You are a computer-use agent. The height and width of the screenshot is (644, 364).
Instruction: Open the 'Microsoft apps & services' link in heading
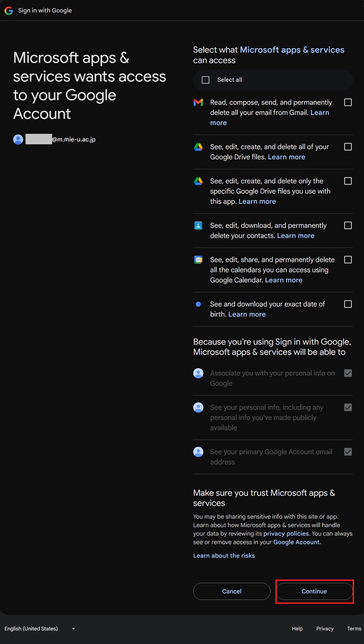[292, 50]
